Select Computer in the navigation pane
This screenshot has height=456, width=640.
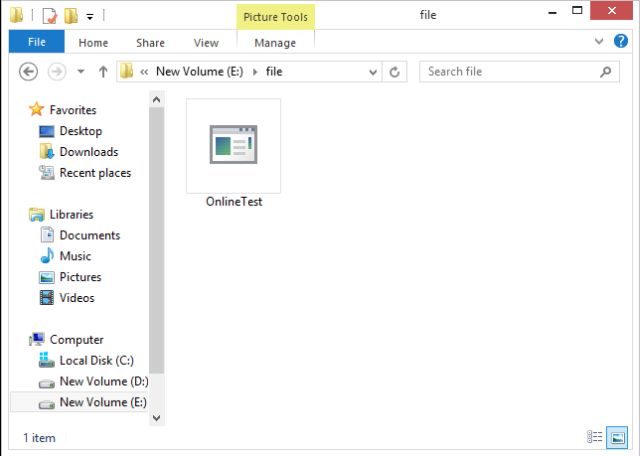point(76,340)
